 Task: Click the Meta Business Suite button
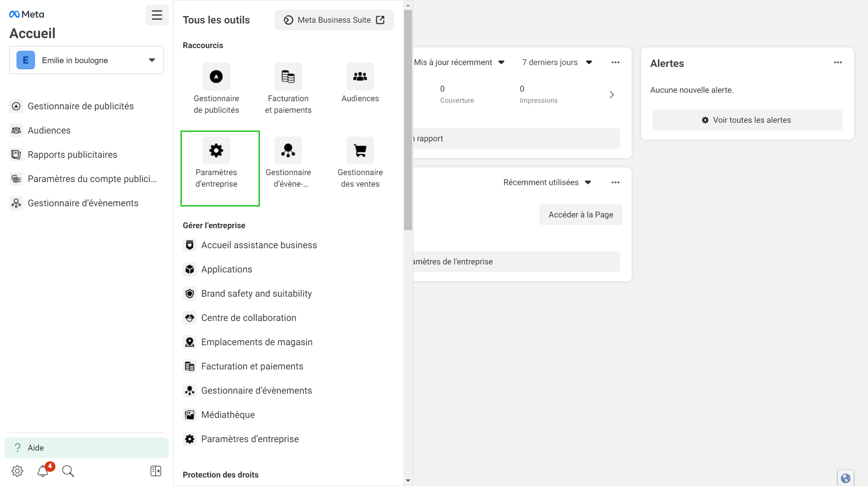(334, 20)
